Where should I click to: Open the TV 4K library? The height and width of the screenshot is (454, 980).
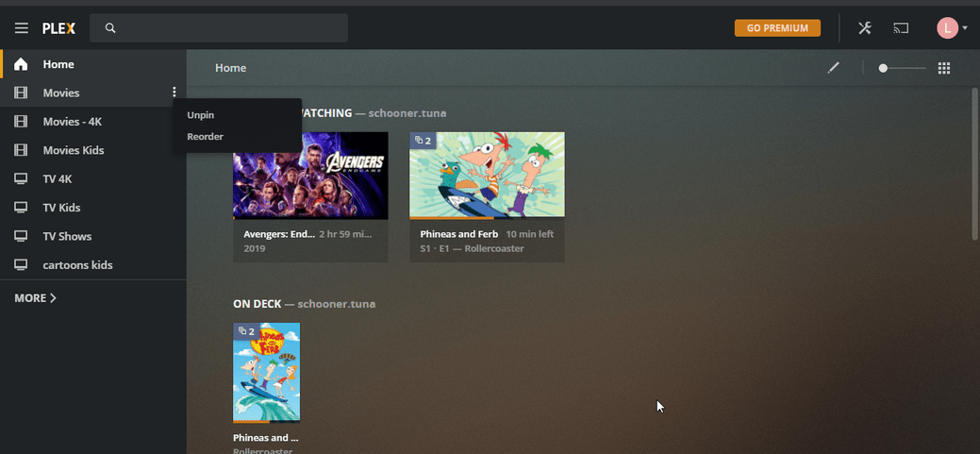[x=93, y=179]
